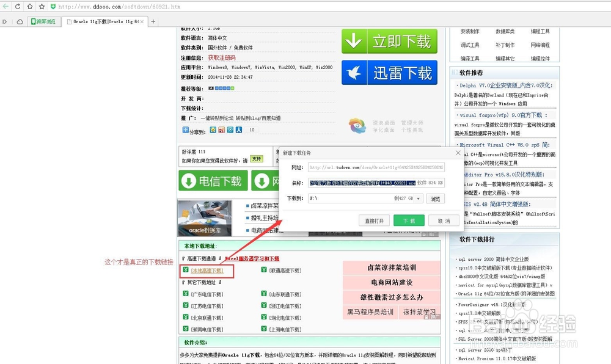Click the green icon beside 广东电信下载
Image resolution: width=611 pixels, height=364 pixels.
coord(186,294)
